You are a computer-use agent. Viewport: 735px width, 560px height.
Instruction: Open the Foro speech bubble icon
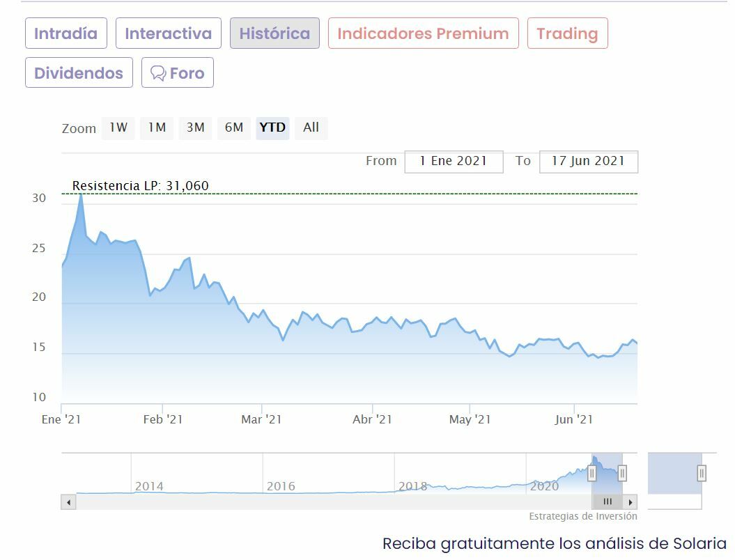pos(158,73)
